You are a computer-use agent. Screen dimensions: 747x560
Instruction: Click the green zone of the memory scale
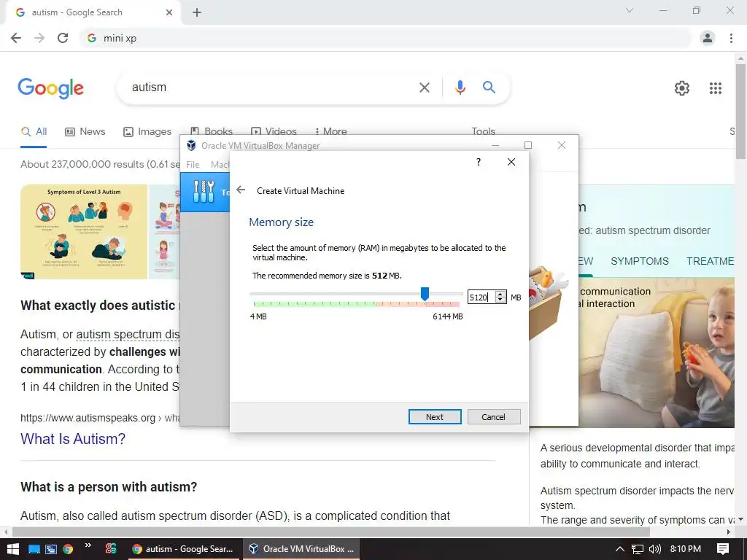314,303
